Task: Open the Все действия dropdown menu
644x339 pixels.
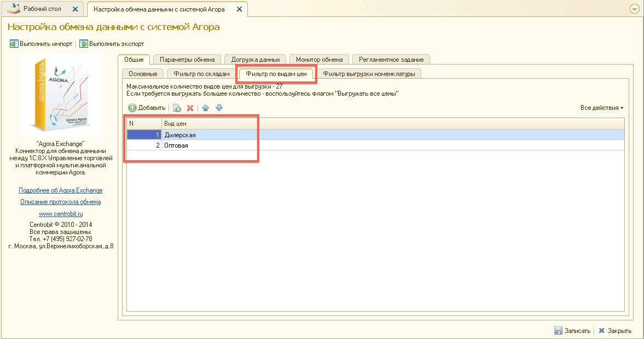Action: pos(601,108)
